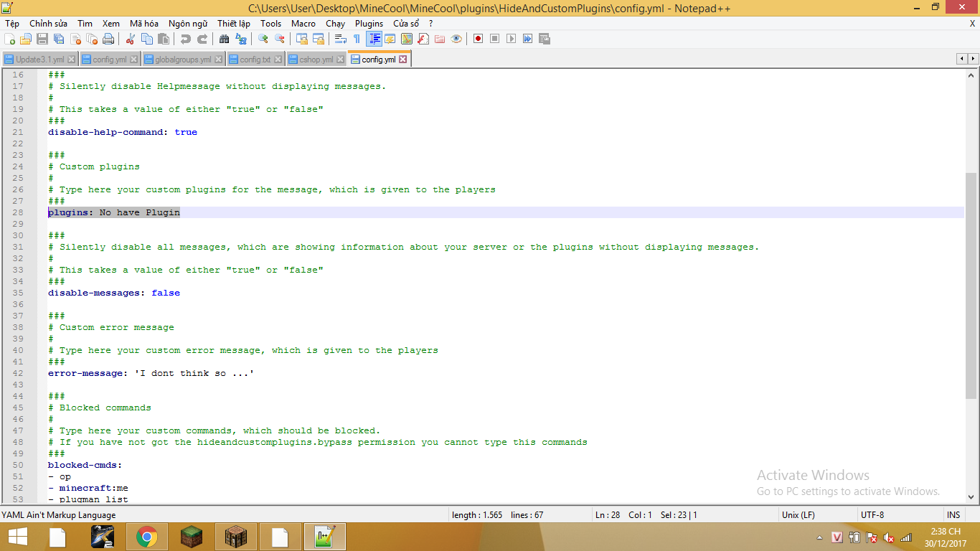The height and width of the screenshot is (551, 980).
Task: Close the cshop.yml tab
Action: (x=341, y=60)
